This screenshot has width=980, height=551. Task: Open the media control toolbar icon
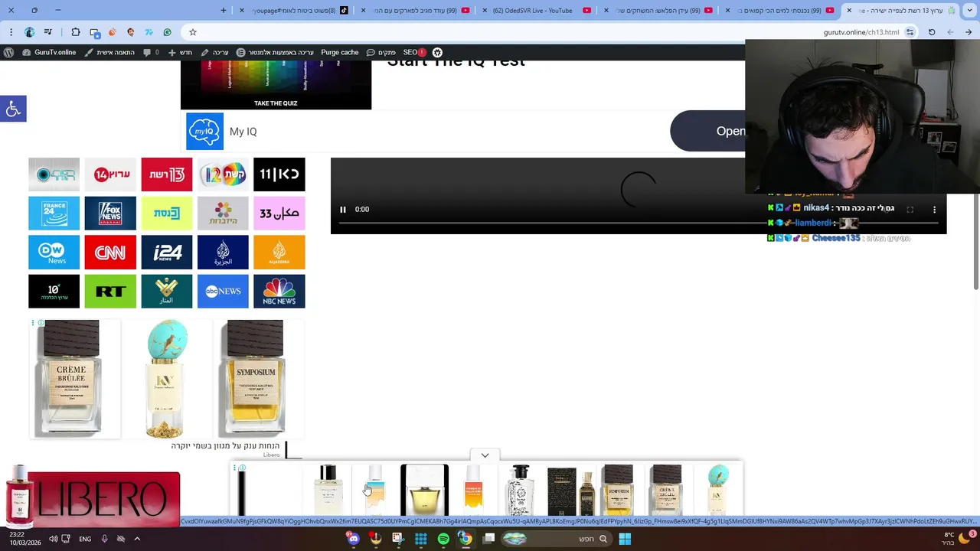[x=48, y=32]
